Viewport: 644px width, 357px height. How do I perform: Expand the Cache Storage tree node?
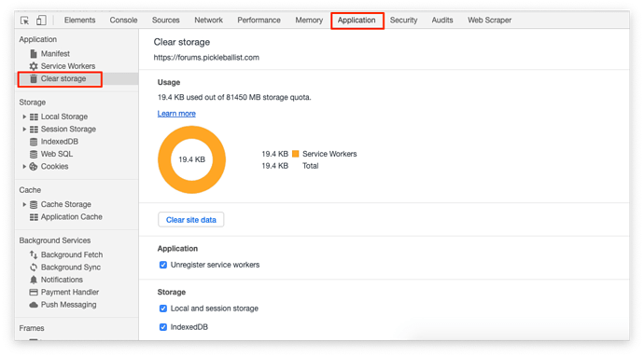coord(24,204)
